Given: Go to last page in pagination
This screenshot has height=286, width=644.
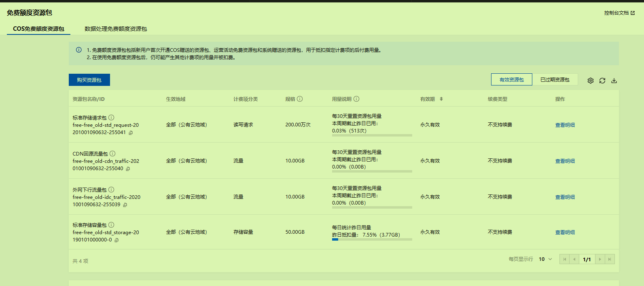Looking at the screenshot, I should (610, 259).
